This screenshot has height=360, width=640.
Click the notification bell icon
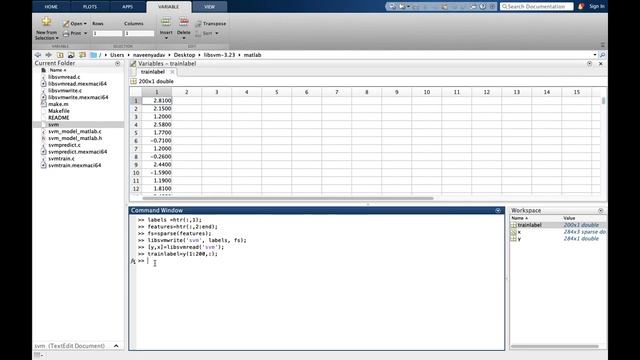(581, 7)
